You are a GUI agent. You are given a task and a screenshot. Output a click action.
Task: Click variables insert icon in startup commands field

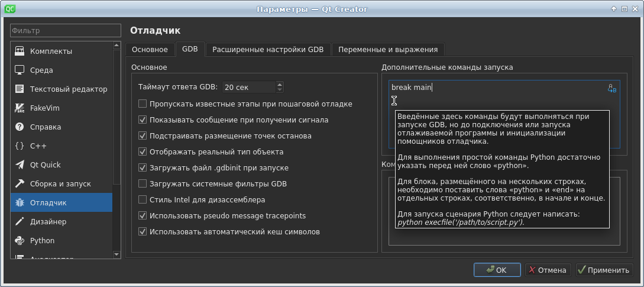612,89
